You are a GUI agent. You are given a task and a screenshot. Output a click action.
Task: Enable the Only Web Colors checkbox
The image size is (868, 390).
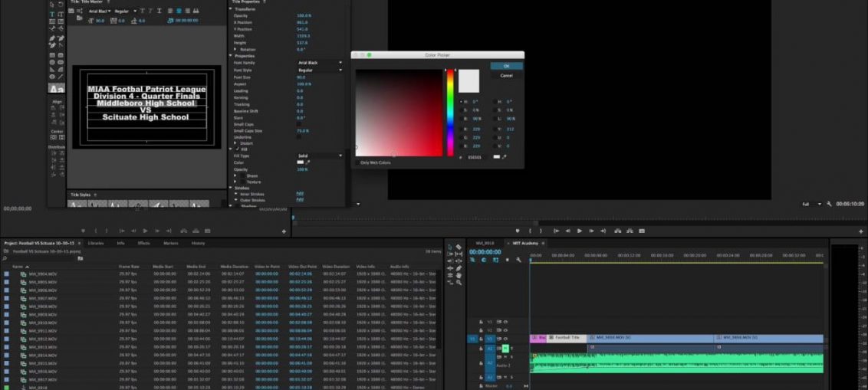[x=357, y=162]
